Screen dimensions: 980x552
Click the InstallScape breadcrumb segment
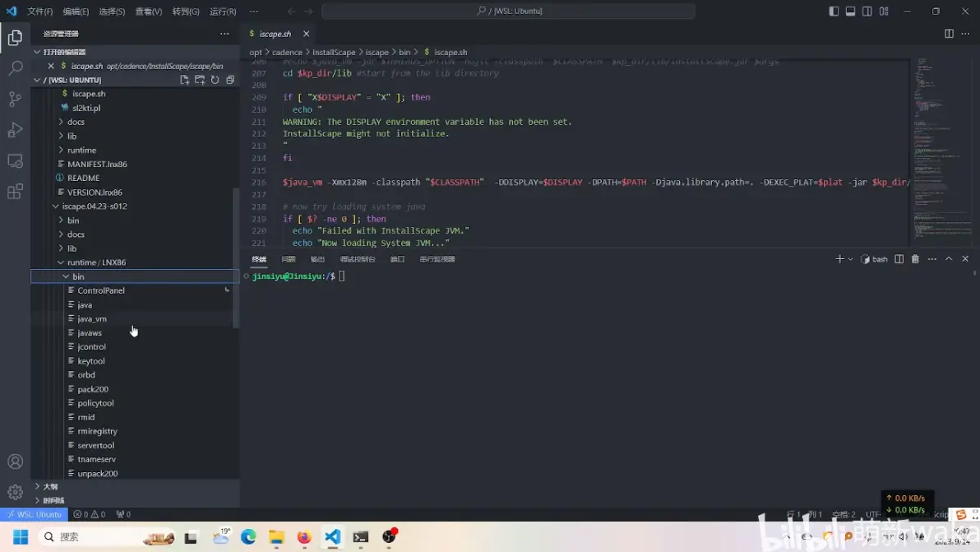point(334,53)
